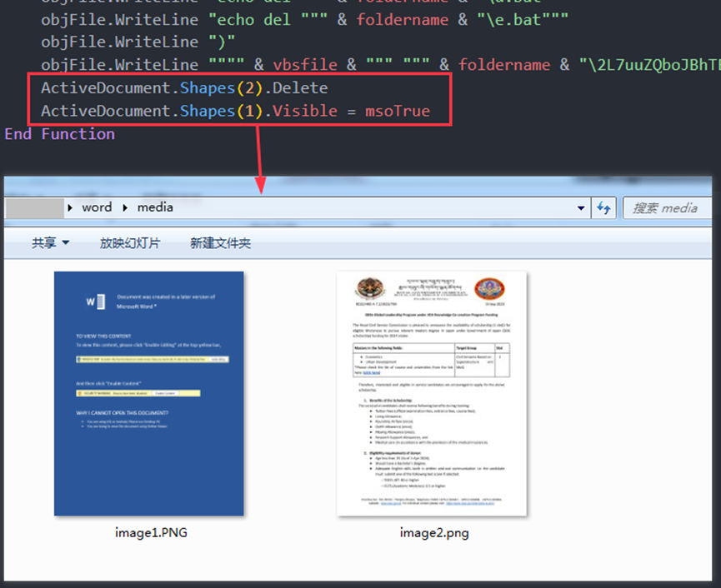
Task: Click the echo del e.bat code line
Action: click(x=304, y=20)
